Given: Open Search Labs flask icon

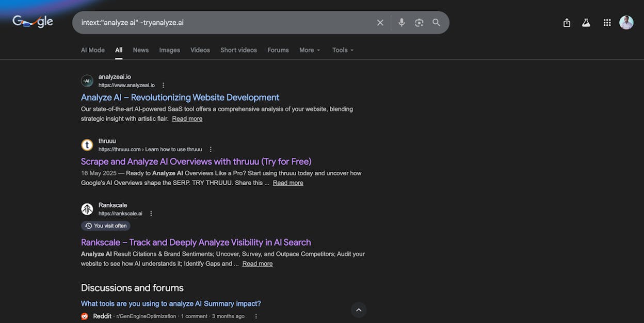Looking at the screenshot, I should coord(586,23).
